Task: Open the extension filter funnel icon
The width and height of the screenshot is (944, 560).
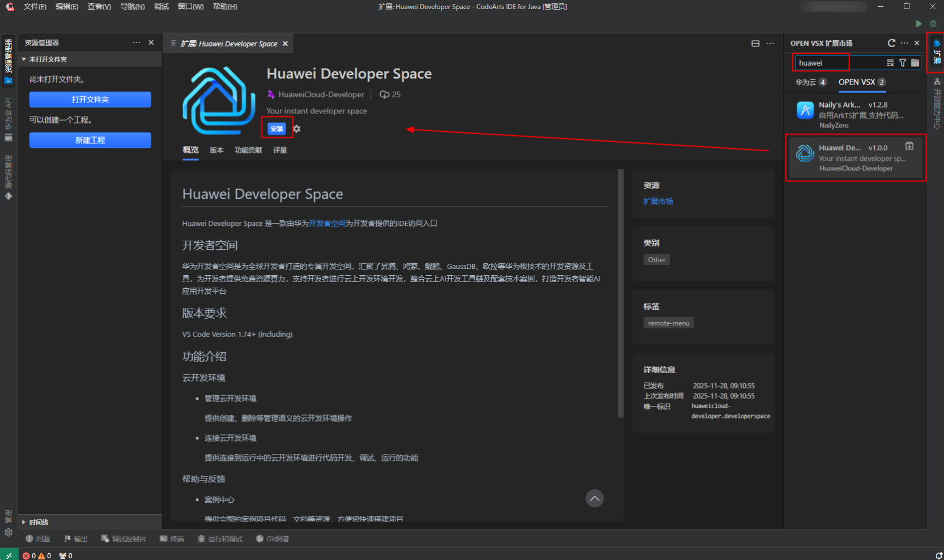Action: pos(903,63)
